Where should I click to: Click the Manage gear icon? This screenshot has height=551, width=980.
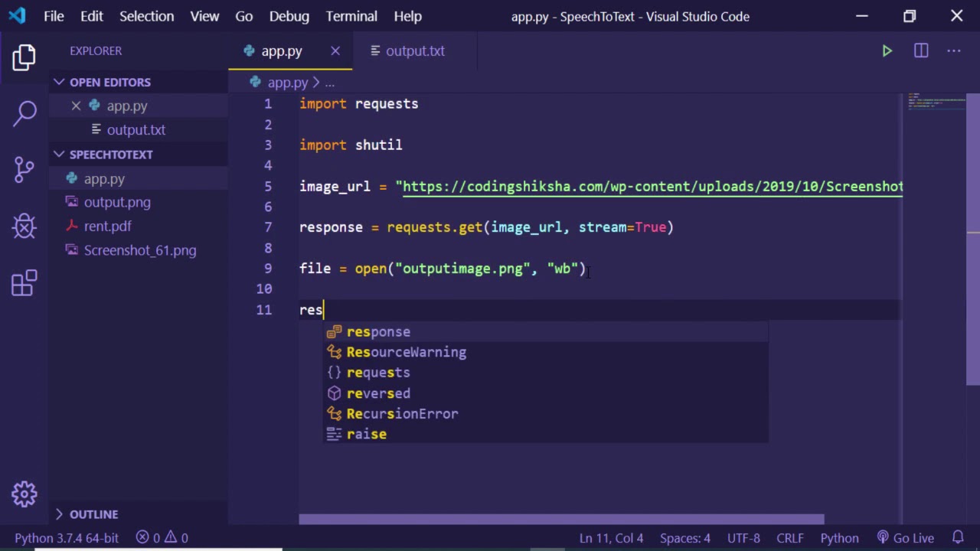coord(24,494)
